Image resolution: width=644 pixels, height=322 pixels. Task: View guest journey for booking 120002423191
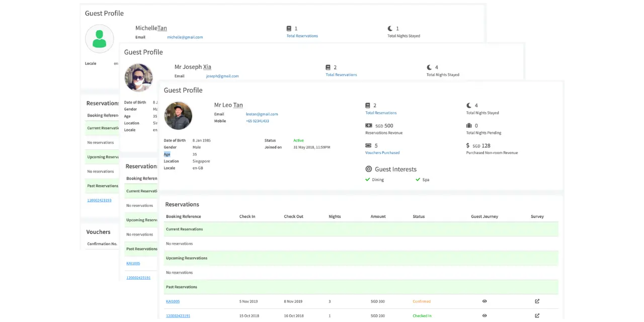coord(485,316)
